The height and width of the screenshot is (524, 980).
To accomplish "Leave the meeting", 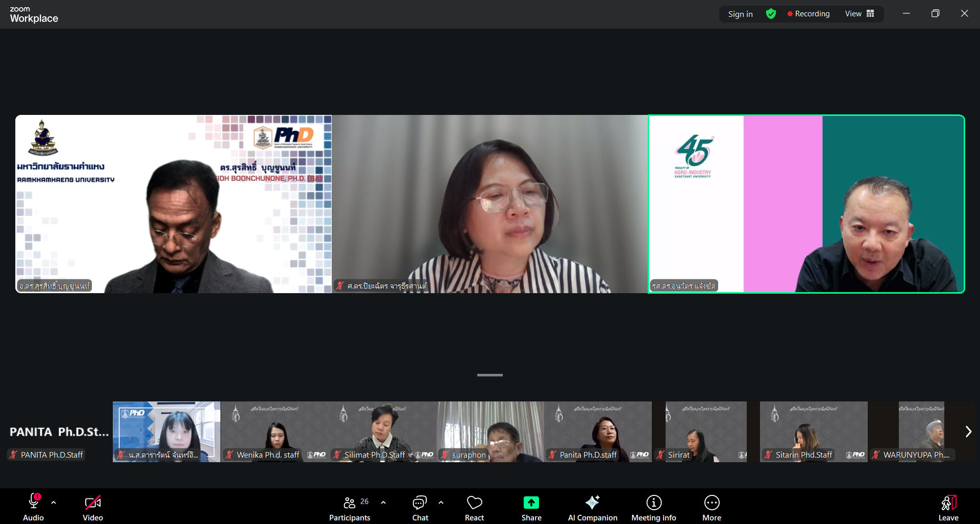I will [948, 509].
